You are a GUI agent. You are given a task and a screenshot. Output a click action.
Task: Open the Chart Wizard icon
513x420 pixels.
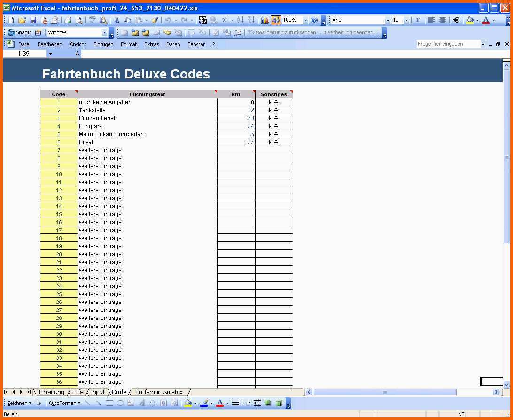(x=264, y=20)
